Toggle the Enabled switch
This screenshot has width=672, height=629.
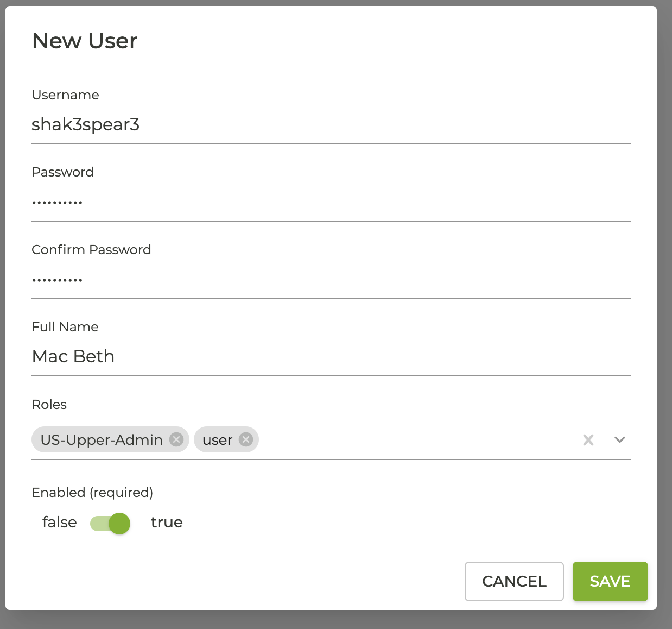click(111, 524)
